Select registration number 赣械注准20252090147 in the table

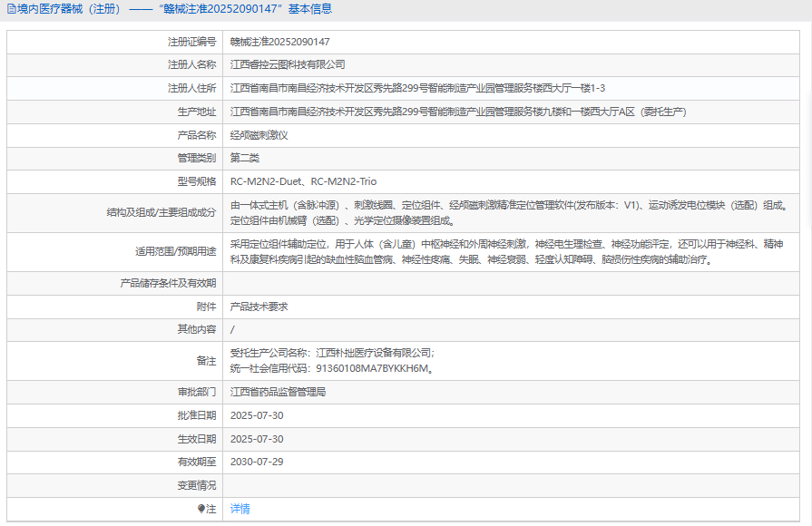279,42
